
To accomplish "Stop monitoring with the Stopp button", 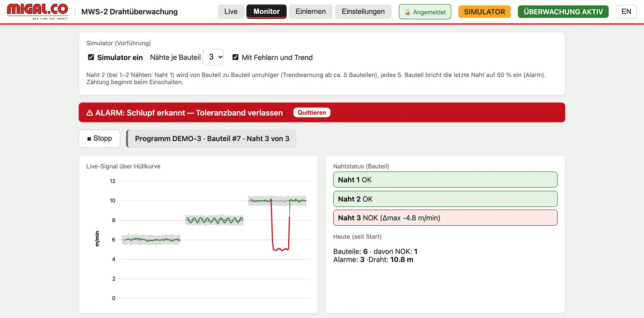I will pyautogui.click(x=99, y=138).
